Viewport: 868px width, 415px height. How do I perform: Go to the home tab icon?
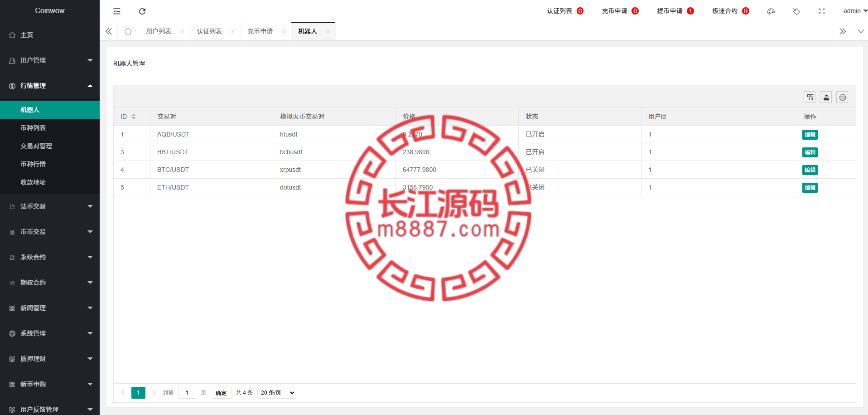(128, 31)
